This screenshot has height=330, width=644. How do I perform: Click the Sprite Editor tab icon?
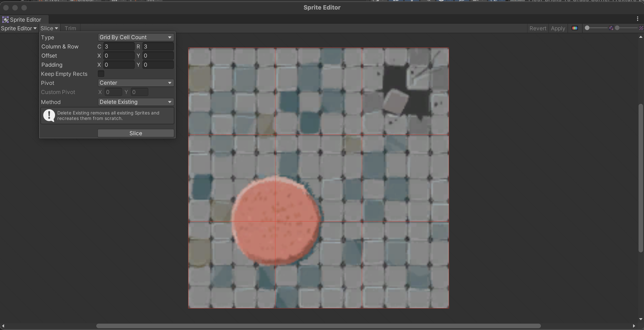[5, 20]
